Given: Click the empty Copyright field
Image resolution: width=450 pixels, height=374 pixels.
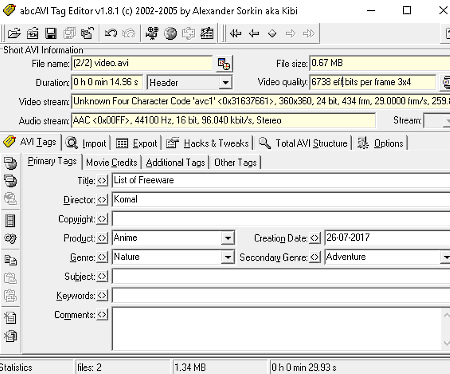Looking at the screenshot, I should (281, 219).
